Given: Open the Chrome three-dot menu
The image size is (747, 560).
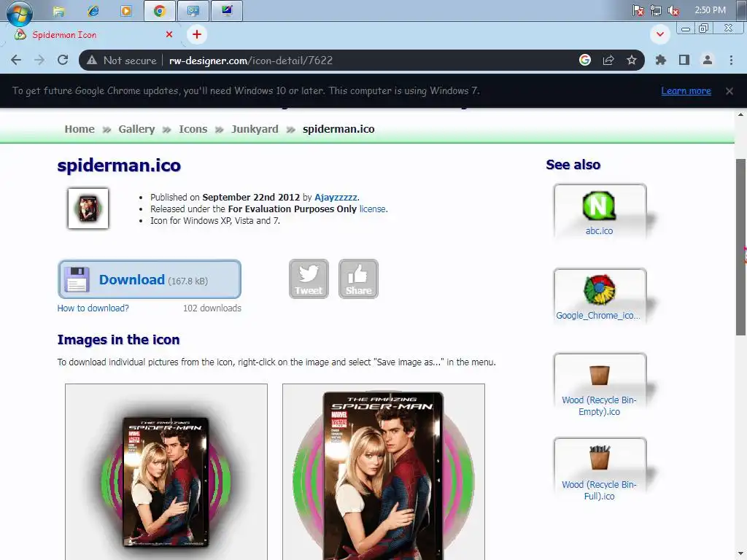Looking at the screenshot, I should [731, 60].
